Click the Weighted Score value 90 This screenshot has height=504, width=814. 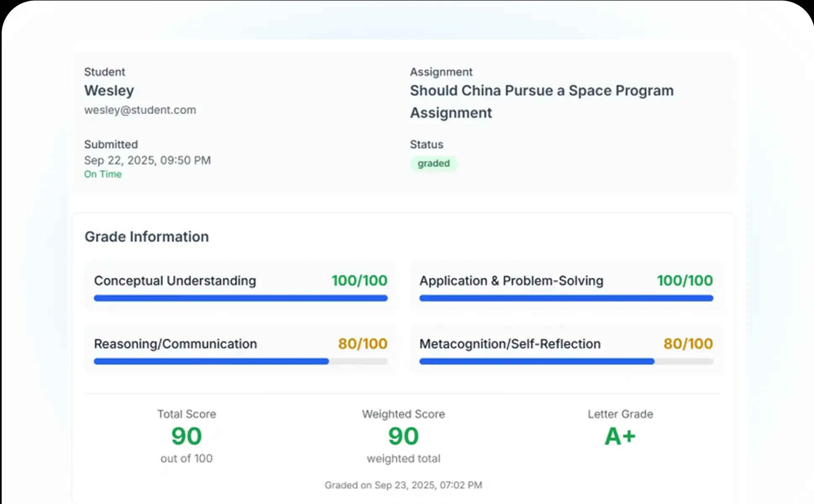click(x=403, y=436)
